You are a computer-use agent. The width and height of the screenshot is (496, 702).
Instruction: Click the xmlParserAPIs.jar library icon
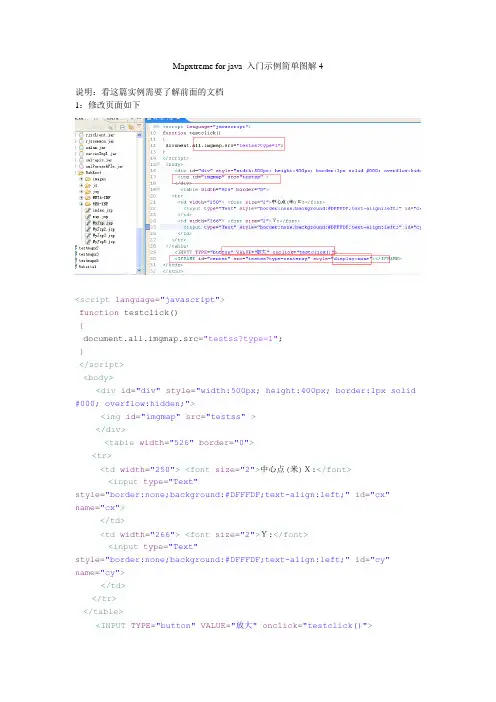(x=81, y=166)
